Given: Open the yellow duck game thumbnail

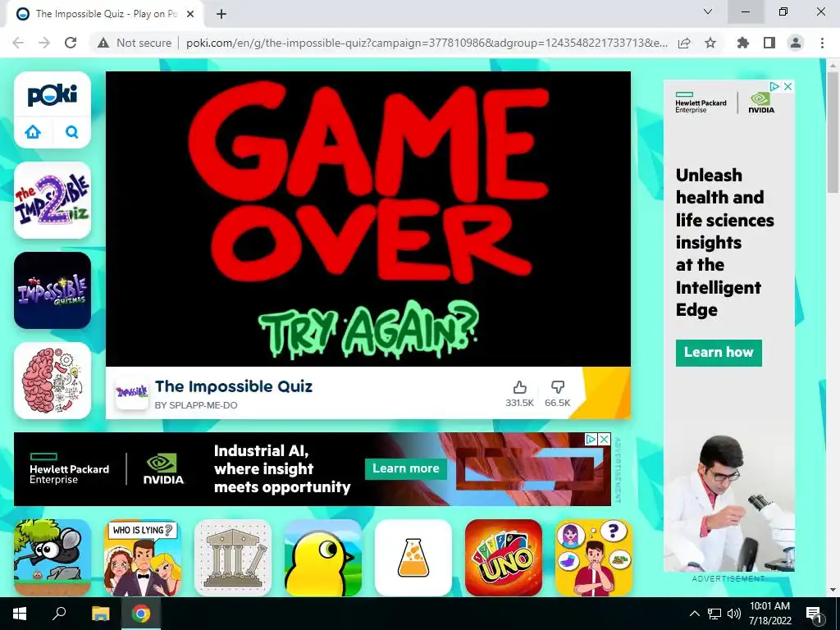Looking at the screenshot, I should [x=323, y=558].
